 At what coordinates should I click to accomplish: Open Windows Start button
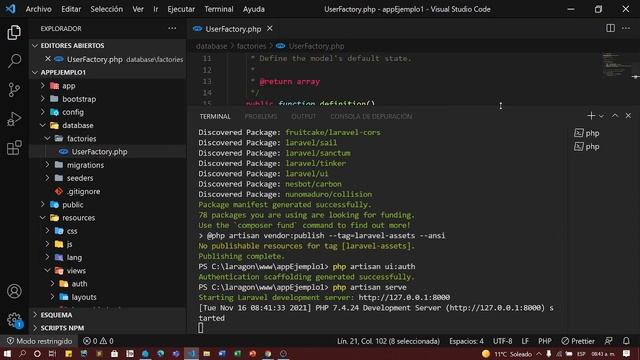point(7,353)
